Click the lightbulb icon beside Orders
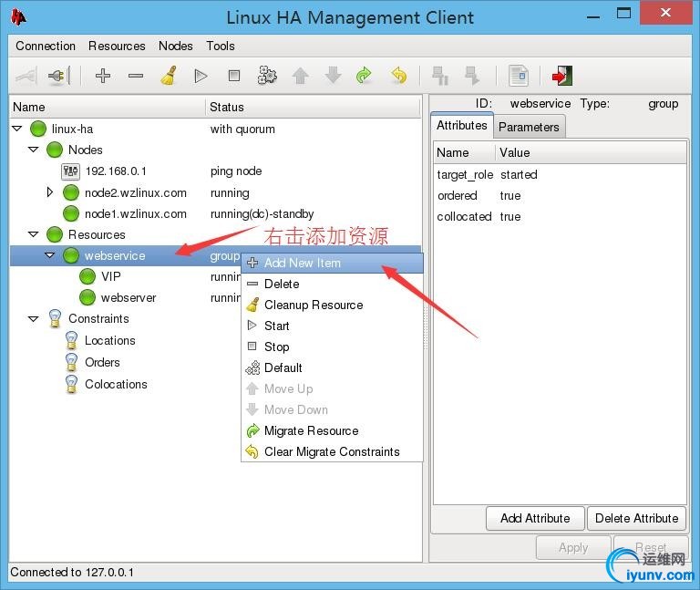 coord(71,362)
